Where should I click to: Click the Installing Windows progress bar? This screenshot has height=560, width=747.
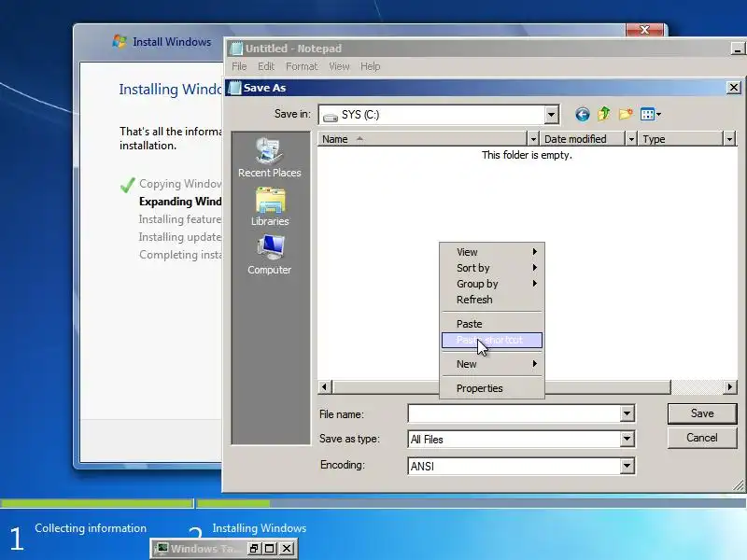click(472, 503)
